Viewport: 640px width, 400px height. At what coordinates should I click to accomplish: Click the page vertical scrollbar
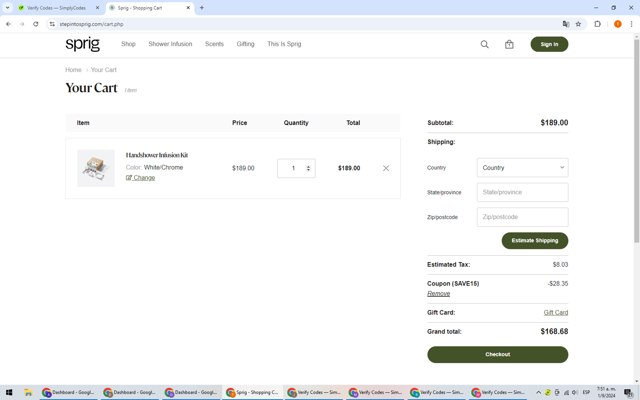[x=636, y=140]
